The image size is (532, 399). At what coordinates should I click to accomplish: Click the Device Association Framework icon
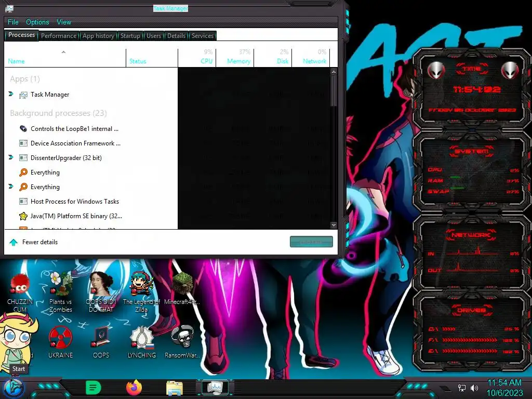pos(23,143)
